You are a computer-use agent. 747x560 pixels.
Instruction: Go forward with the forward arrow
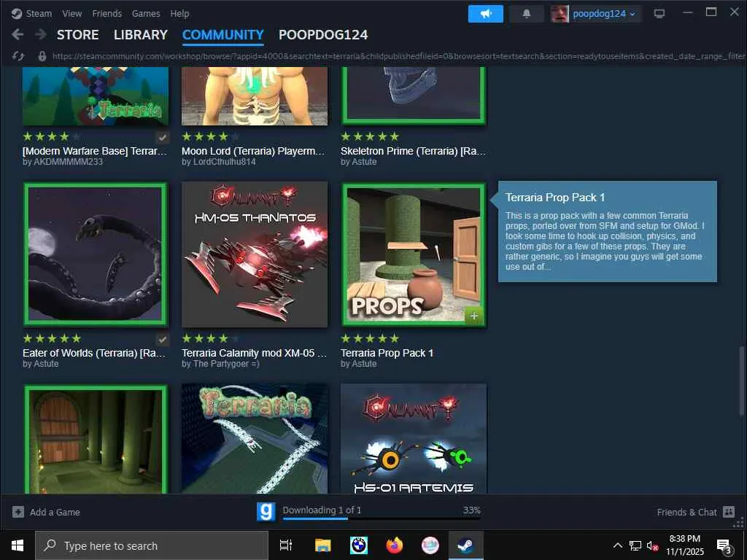pos(41,34)
